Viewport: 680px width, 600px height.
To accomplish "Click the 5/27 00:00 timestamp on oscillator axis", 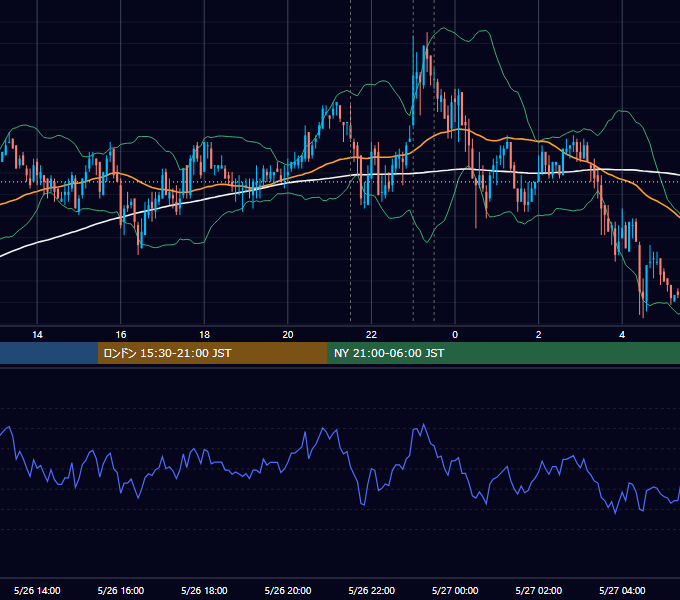I will pyautogui.click(x=455, y=590).
